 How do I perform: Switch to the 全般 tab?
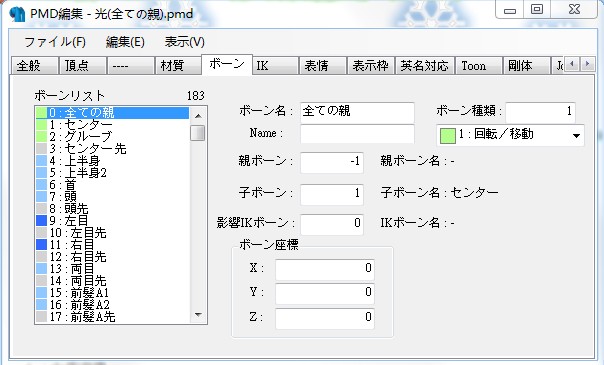point(35,65)
